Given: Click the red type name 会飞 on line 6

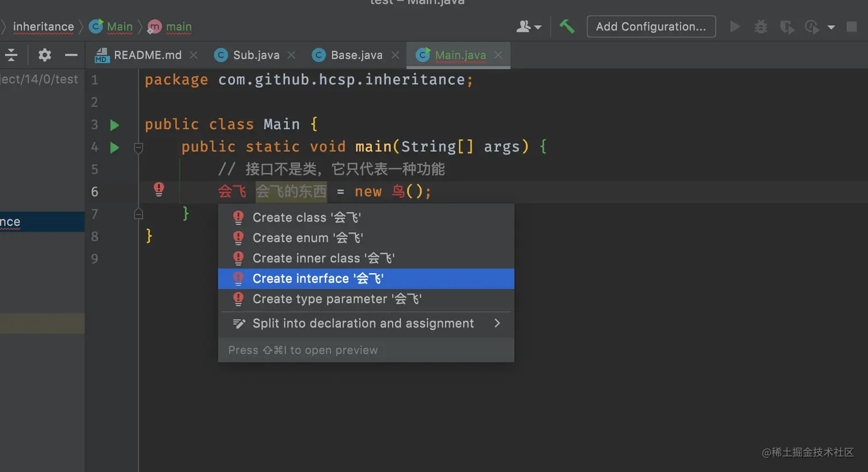Looking at the screenshot, I should (232, 192).
